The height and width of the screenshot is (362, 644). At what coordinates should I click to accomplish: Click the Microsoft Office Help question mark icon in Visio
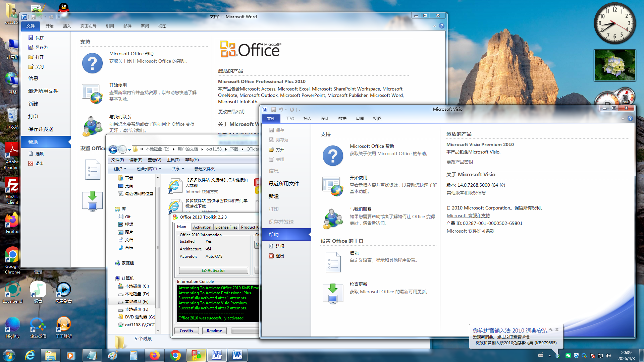332,156
